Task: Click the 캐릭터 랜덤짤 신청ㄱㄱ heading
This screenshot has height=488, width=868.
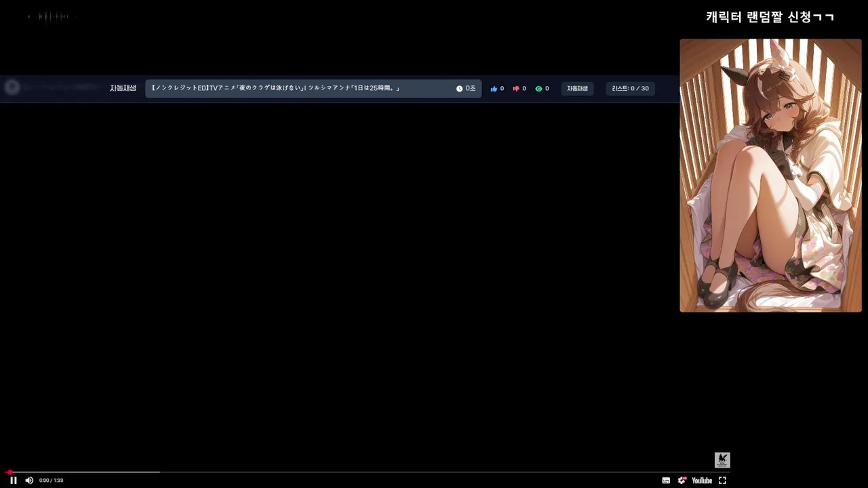Action: 770,17
